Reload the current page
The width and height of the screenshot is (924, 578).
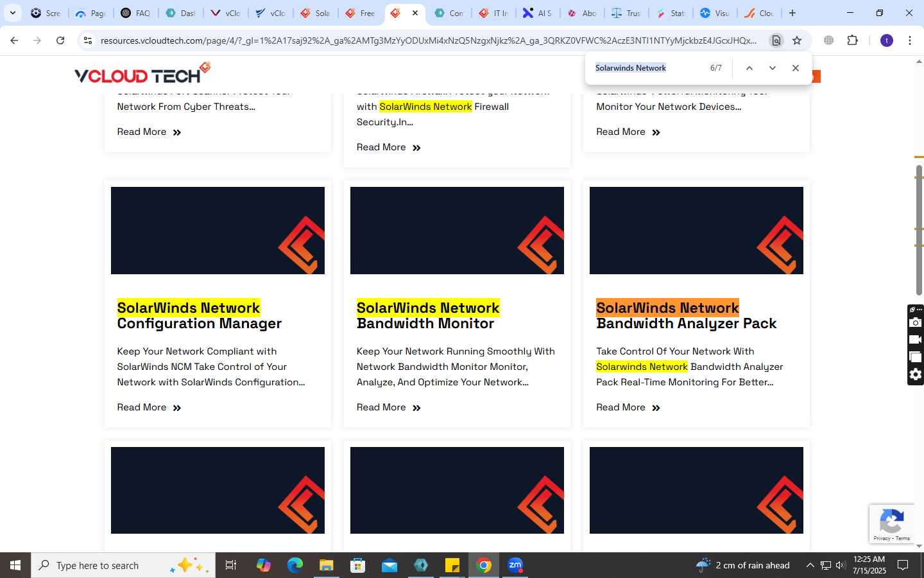pyautogui.click(x=60, y=40)
